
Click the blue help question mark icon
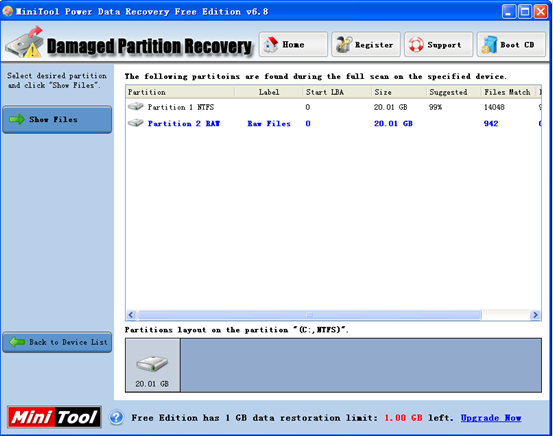(116, 418)
